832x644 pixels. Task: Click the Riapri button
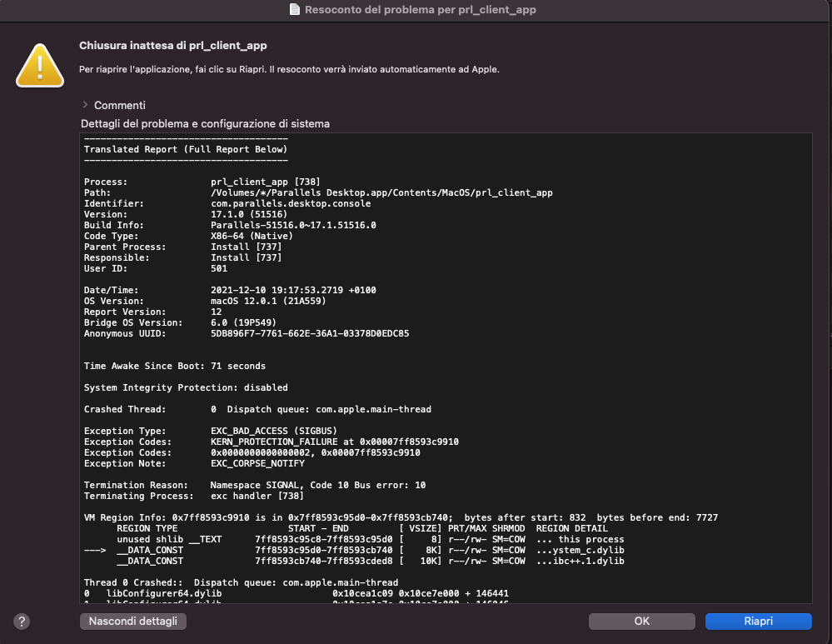point(758,622)
